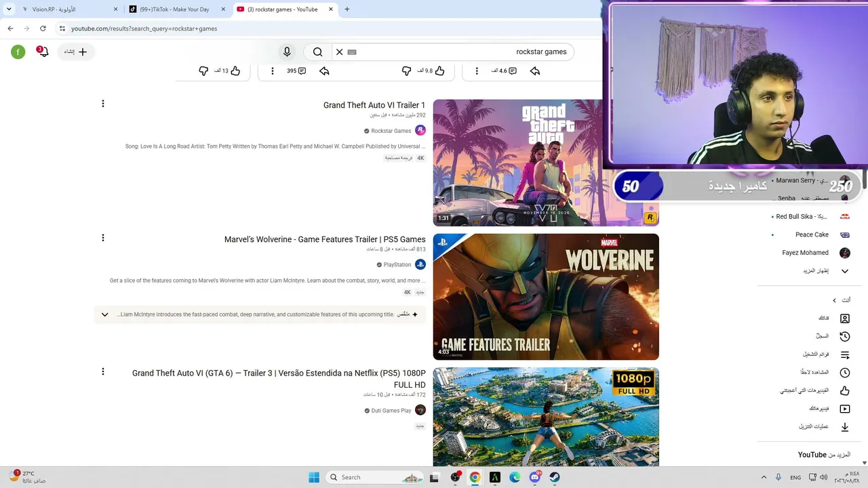Image resolution: width=868 pixels, height=488 pixels.
Task: Click the magnifier search button
Action: pos(317,52)
